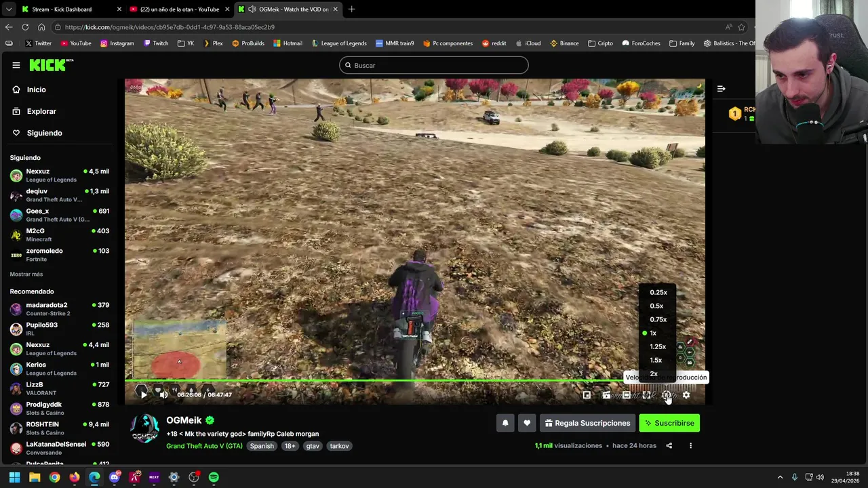Switch to un año de la otan YouTube tab
868x488 pixels.
coord(180,9)
